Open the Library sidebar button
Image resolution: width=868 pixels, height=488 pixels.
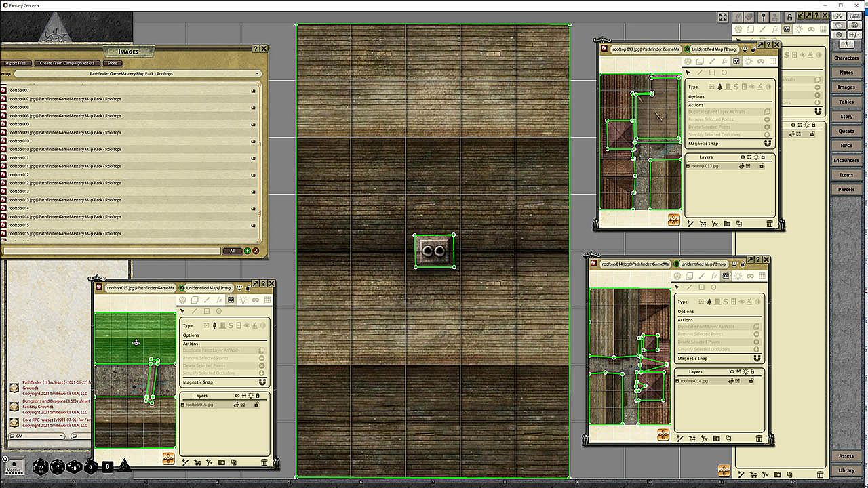[x=846, y=470]
